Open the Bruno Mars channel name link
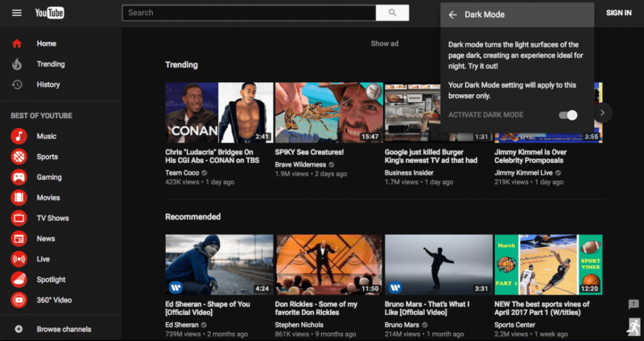Viewport: 644px width, 341px height. pos(402,325)
